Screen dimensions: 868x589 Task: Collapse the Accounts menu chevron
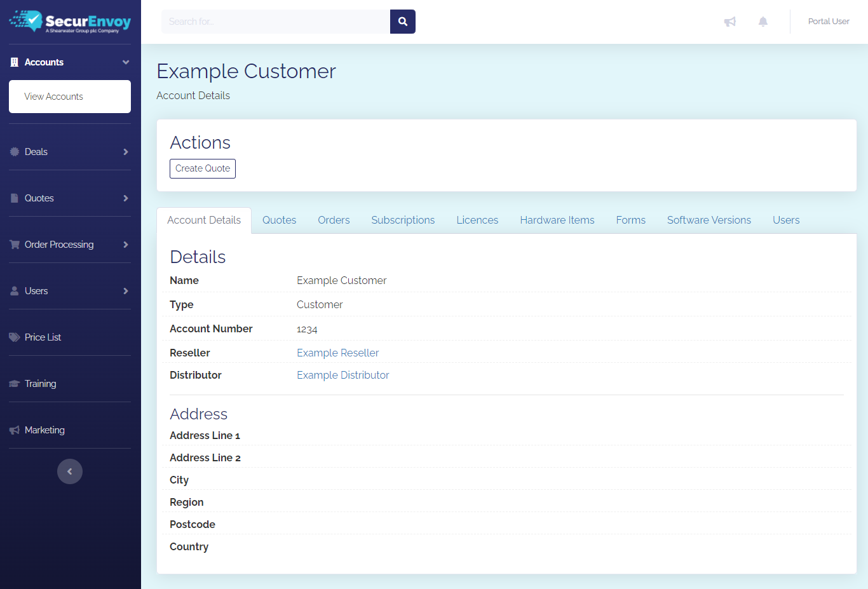pyautogui.click(x=126, y=62)
